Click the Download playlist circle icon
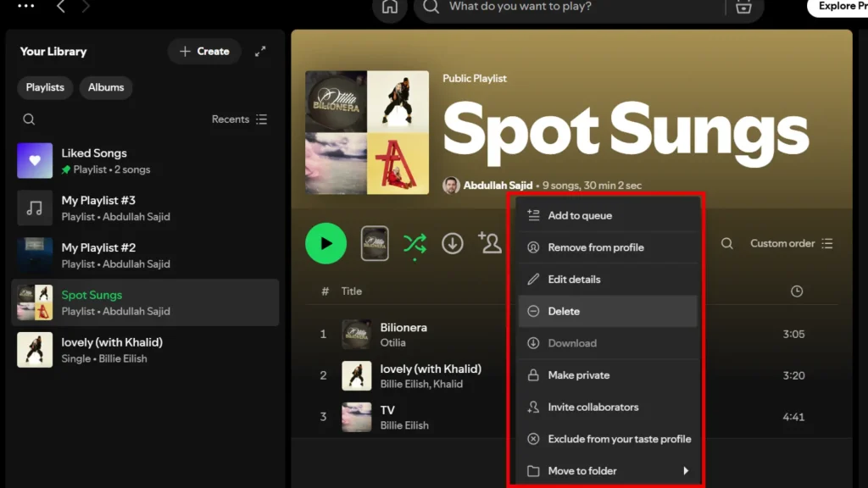This screenshot has height=488, width=868. pos(453,243)
